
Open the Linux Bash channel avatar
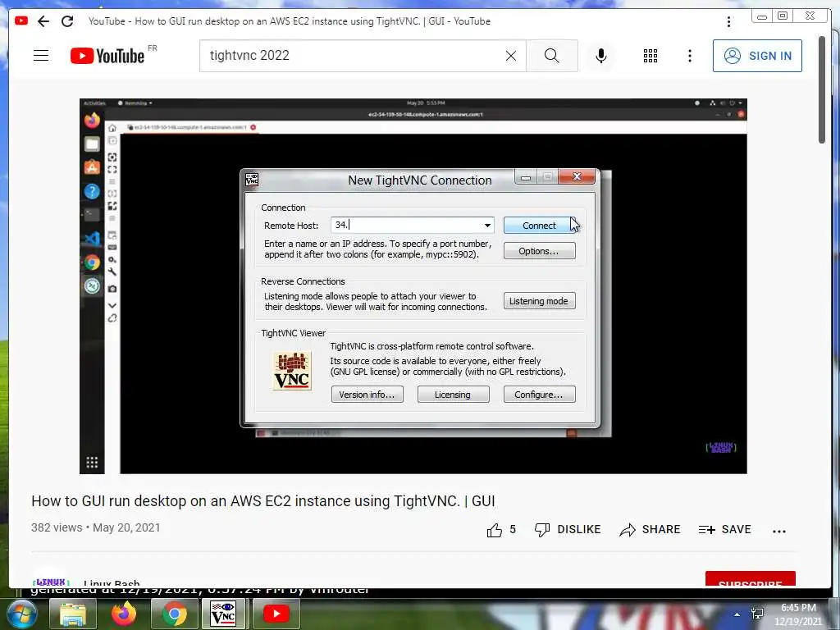tap(51, 578)
